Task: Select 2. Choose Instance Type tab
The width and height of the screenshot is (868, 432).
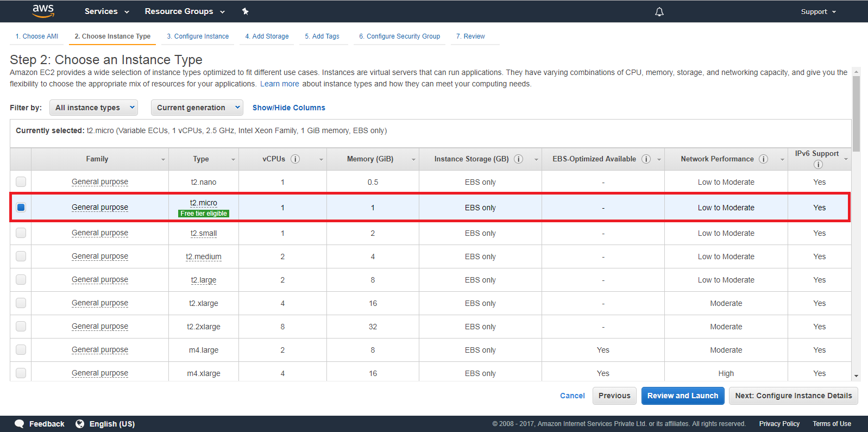Action: click(112, 36)
